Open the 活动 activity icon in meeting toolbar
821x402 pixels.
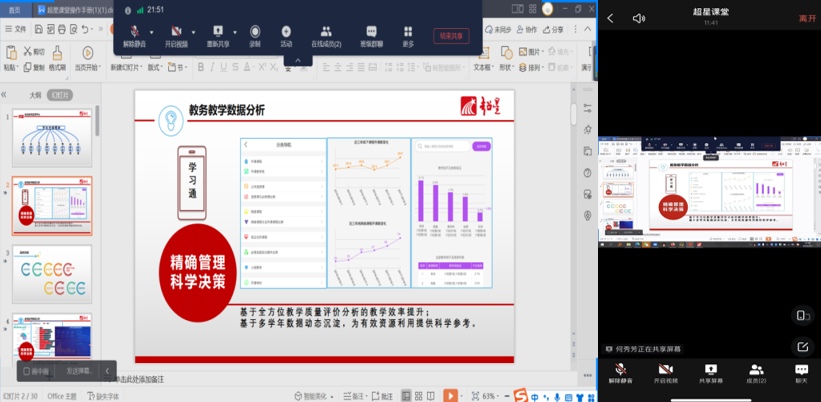[x=286, y=32]
